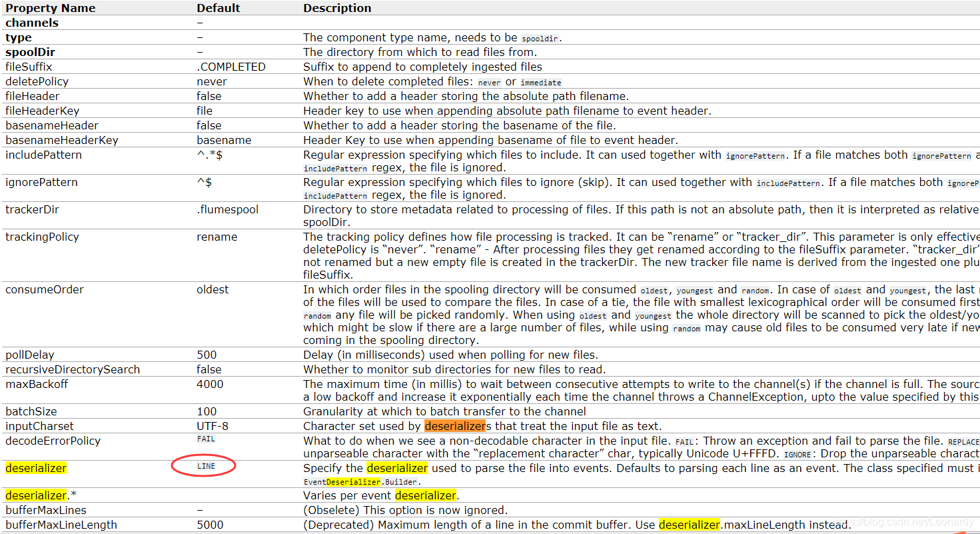Click the 'trackerDir' property cell
This screenshot has width=980, height=534.
[x=33, y=209]
